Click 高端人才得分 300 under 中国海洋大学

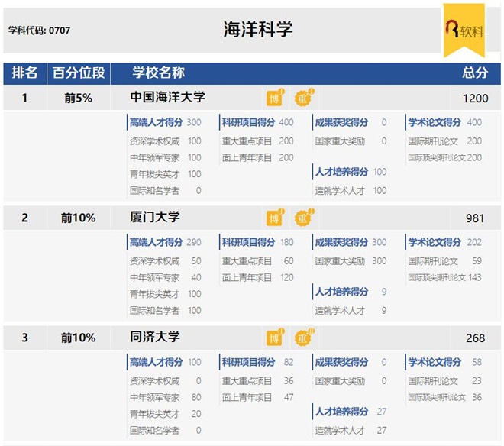tap(165, 122)
